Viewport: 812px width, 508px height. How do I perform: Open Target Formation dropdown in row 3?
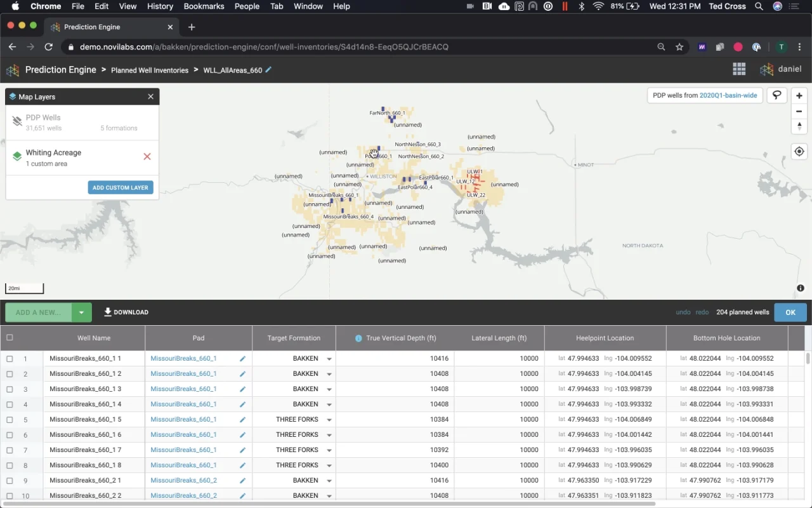point(329,389)
